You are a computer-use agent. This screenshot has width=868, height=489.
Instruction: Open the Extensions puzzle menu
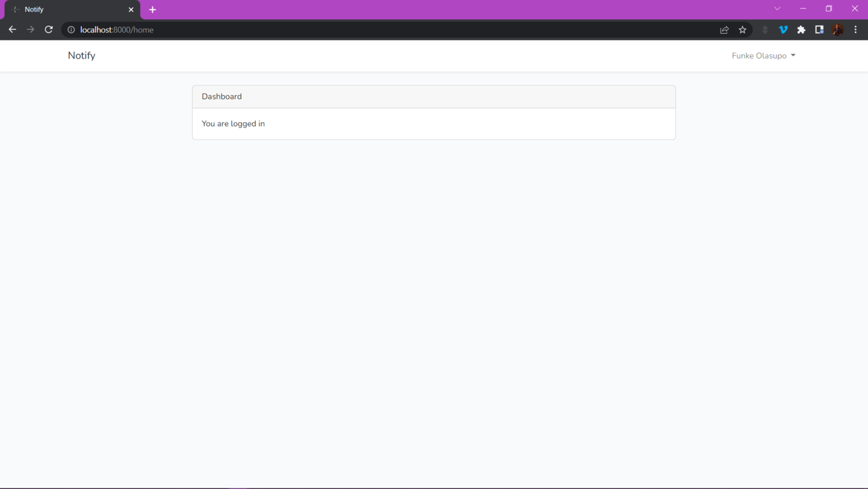(x=801, y=30)
